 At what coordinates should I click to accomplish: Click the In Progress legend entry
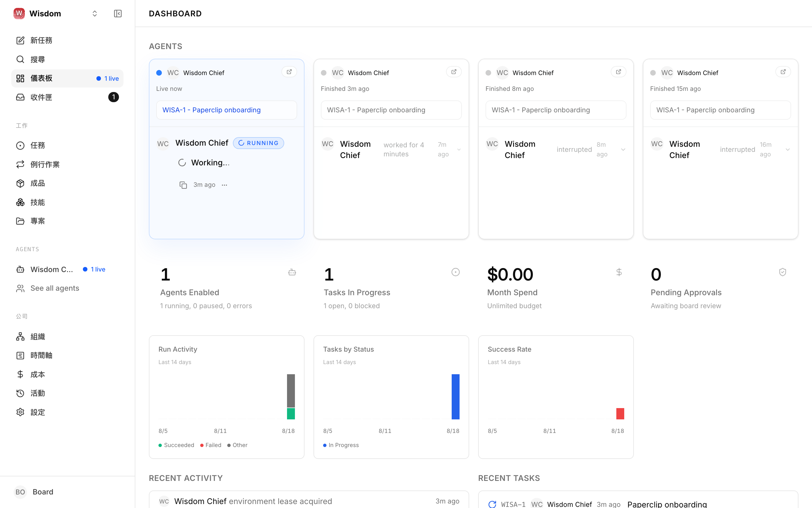click(x=341, y=445)
